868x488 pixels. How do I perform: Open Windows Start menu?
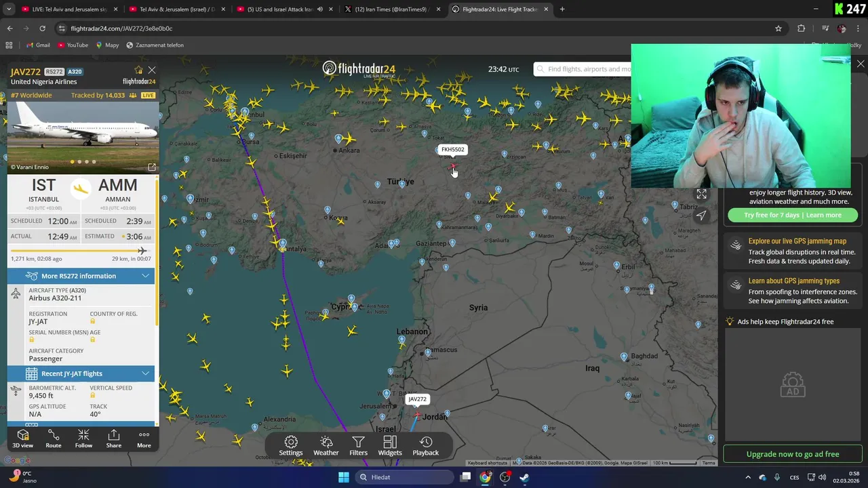point(344,477)
